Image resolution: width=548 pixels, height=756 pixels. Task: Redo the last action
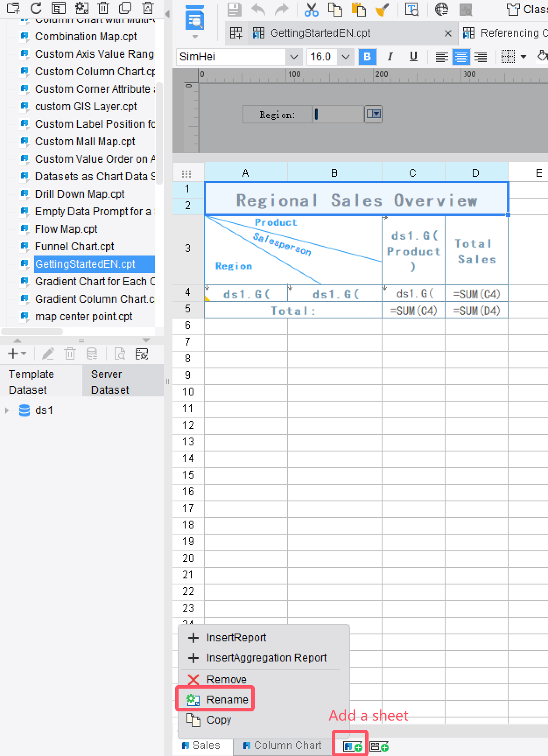[282, 9]
